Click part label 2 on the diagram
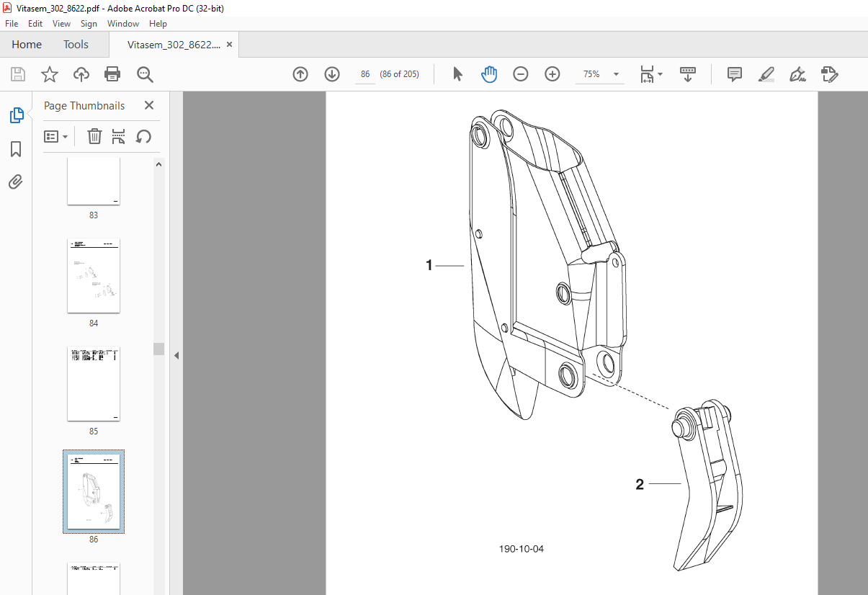Viewport: 868px width, 595px height. point(640,485)
